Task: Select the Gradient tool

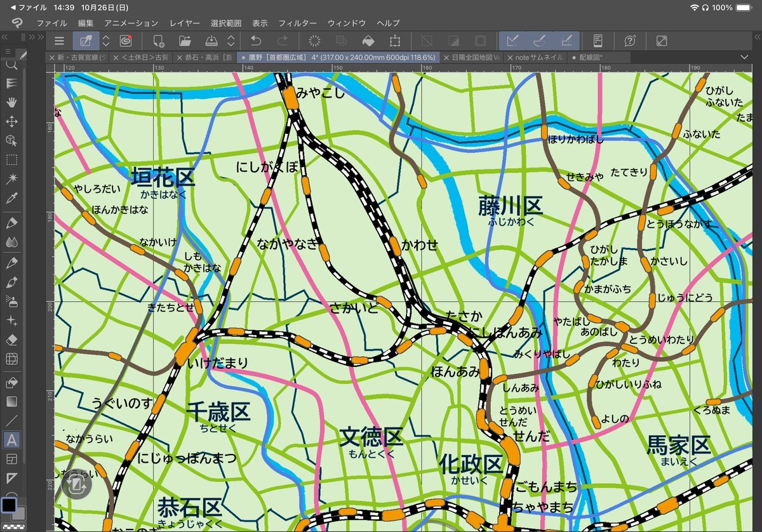Action: pos(11,401)
